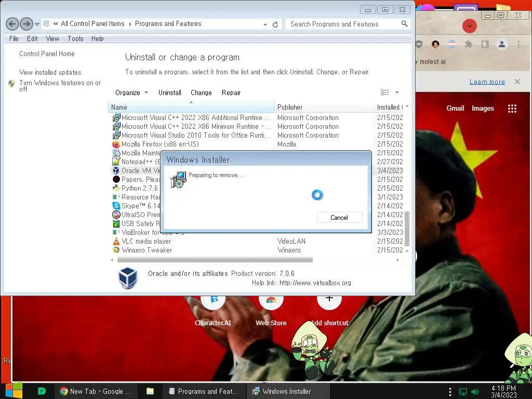Open Chrome extensions puzzle icon
Image resolution: width=532 pixels, height=399 pixels.
(x=468, y=44)
